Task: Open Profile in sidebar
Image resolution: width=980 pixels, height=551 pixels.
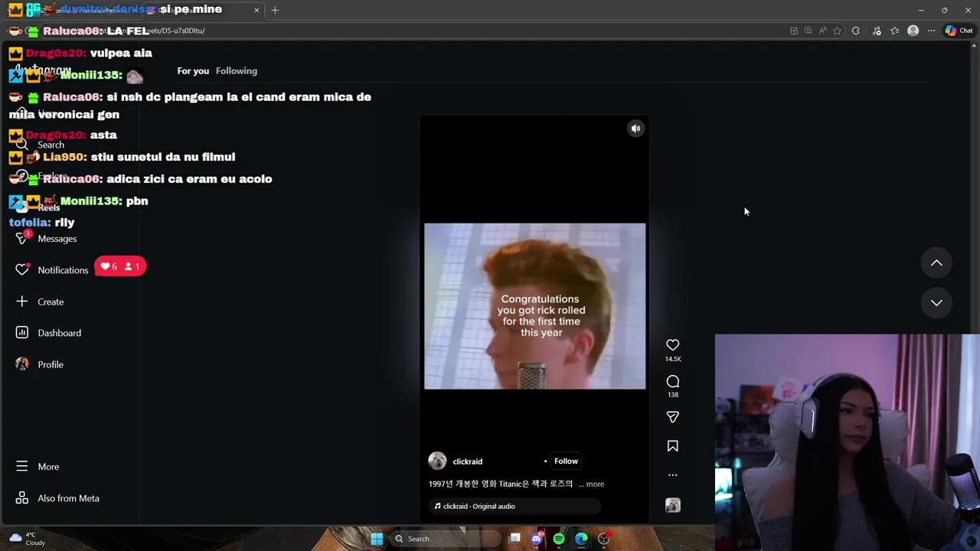Action: (51, 364)
